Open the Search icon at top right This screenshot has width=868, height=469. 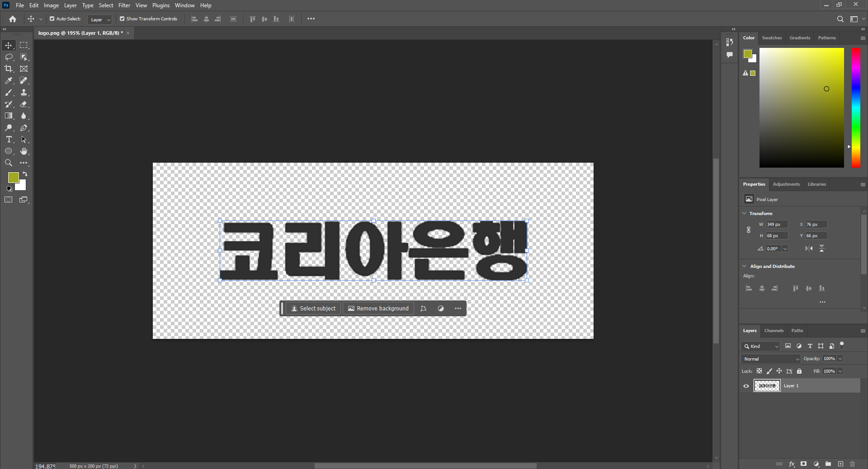click(840, 19)
